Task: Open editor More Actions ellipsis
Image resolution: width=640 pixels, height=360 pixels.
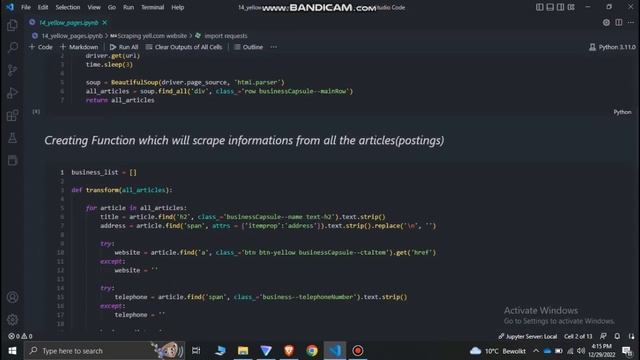Action: [631, 22]
